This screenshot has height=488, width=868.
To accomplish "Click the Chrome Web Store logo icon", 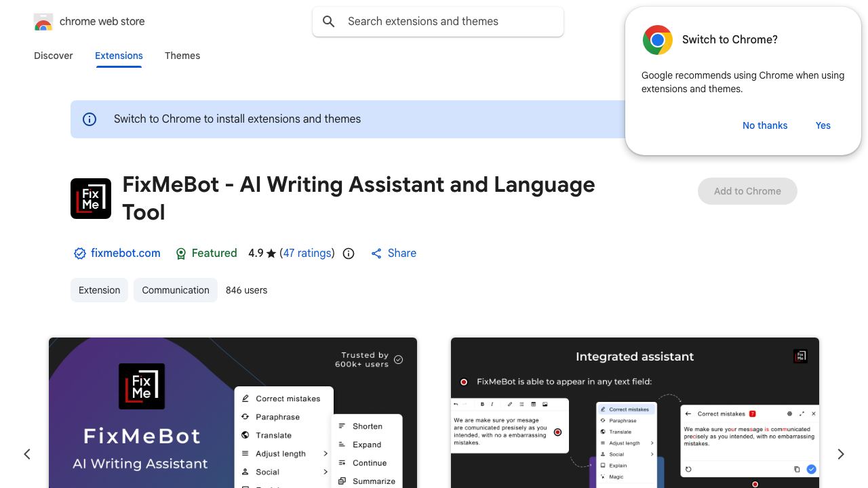I will tap(43, 22).
